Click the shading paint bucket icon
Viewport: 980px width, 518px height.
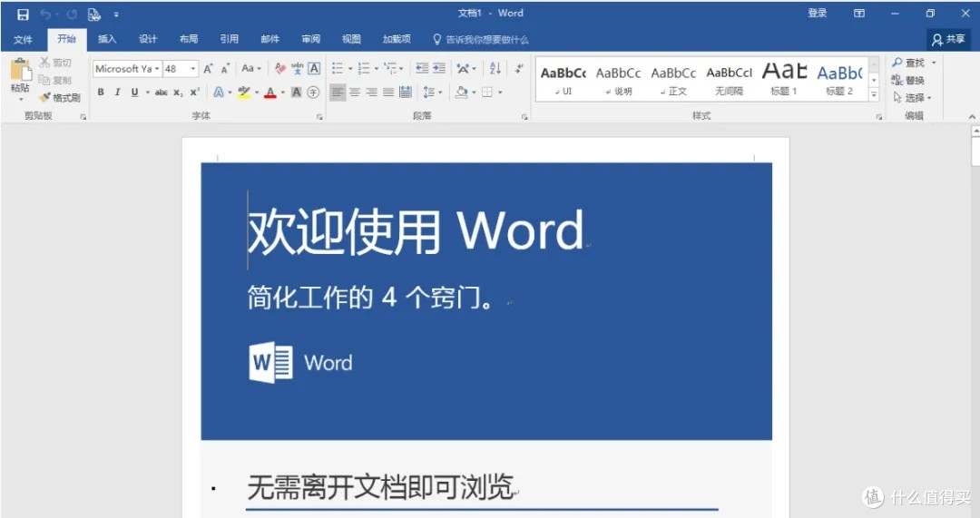pyautogui.click(x=461, y=93)
